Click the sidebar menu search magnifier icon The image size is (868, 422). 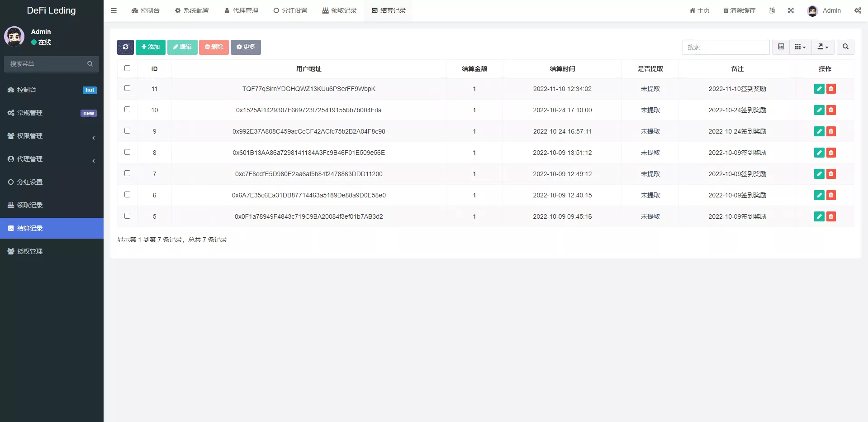click(x=90, y=64)
